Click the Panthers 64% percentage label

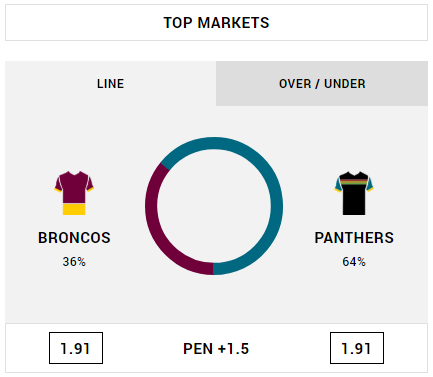tap(354, 262)
